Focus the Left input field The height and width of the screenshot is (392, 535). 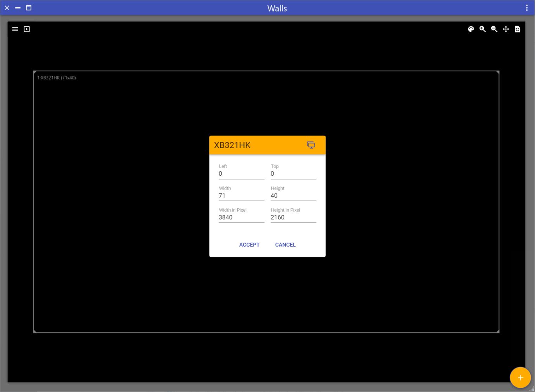click(x=242, y=174)
